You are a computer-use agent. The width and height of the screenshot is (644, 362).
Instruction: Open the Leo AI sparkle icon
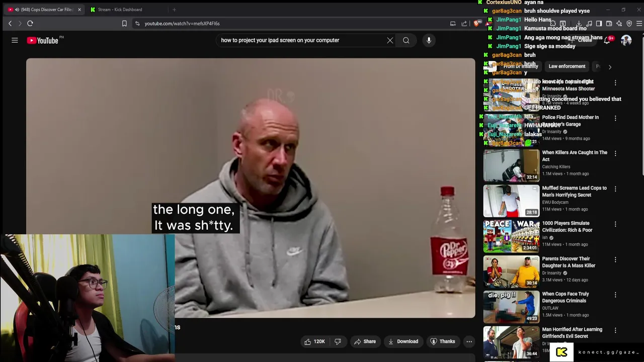pyautogui.click(x=619, y=23)
